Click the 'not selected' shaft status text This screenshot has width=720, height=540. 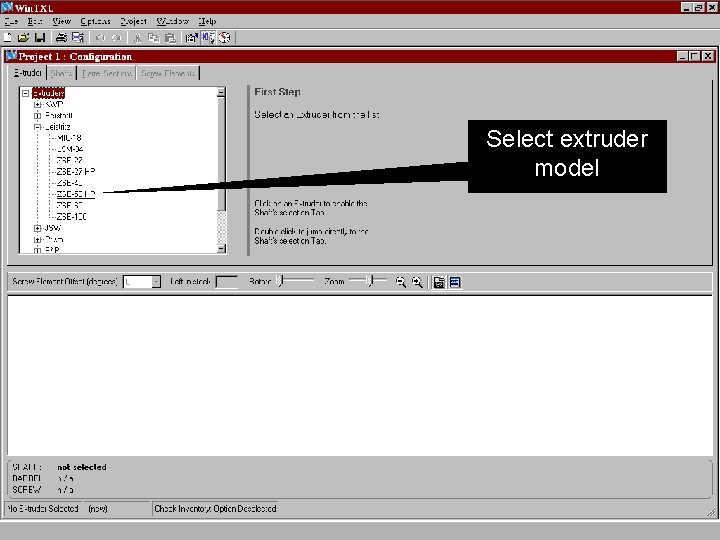click(82, 467)
